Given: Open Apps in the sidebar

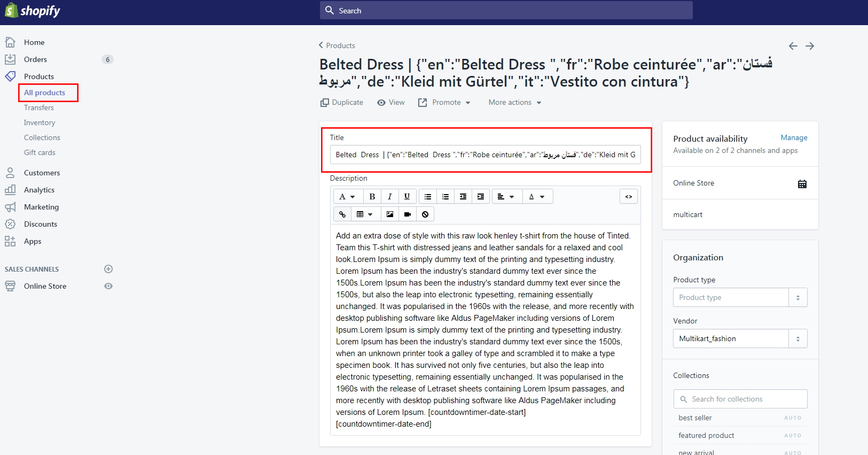Looking at the screenshot, I should coord(33,241).
